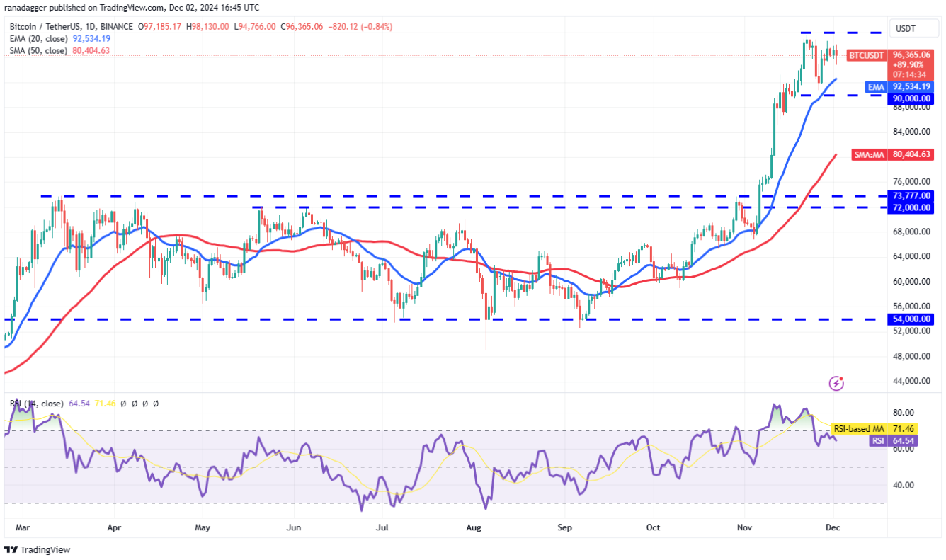Click the 64,000.00 price axis value

point(912,256)
